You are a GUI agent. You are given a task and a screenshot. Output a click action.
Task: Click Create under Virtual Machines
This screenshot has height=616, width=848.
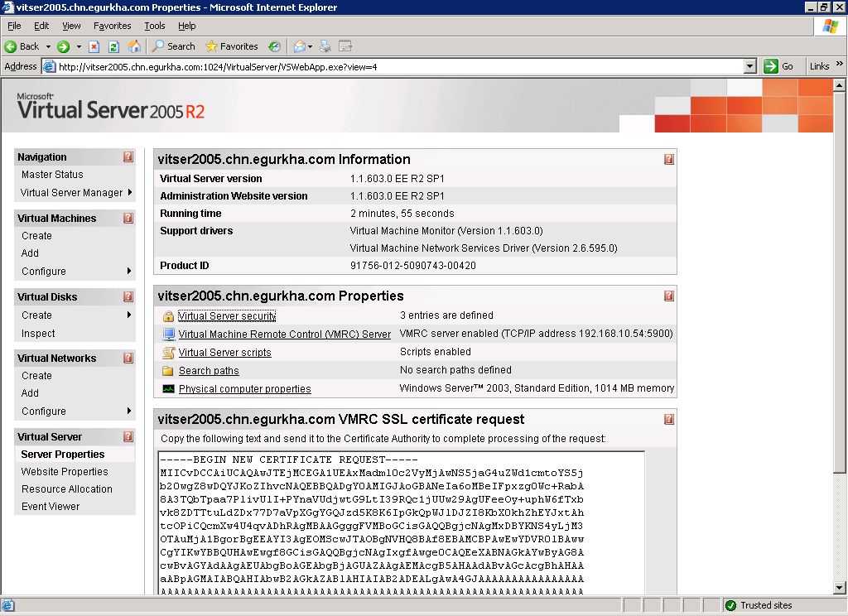[x=36, y=236]
